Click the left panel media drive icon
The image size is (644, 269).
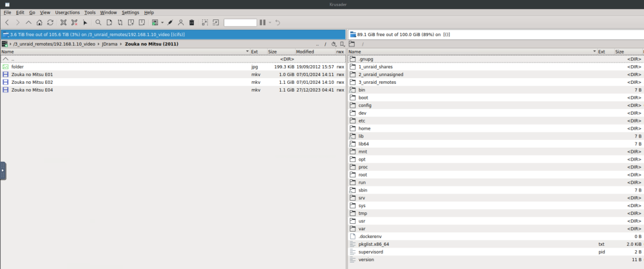pos(5,44)
